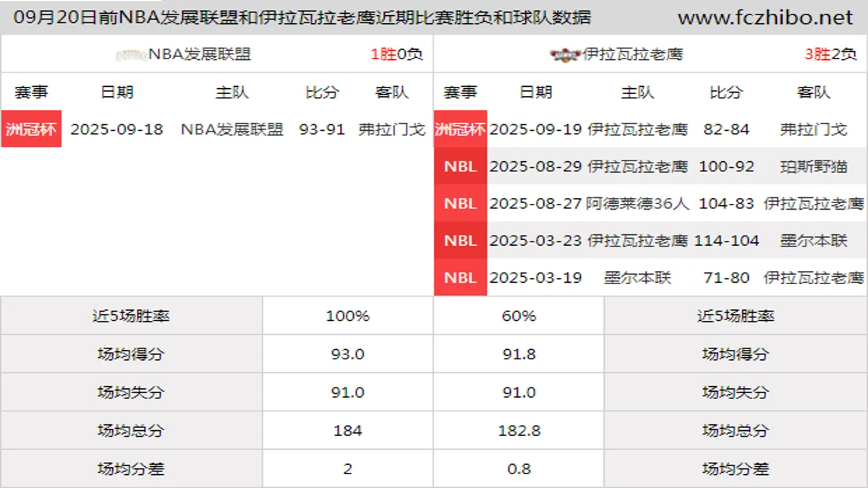Screen dimensions: 868x488
Task: Select the 93-91 score in the left table
Action: 322,129
